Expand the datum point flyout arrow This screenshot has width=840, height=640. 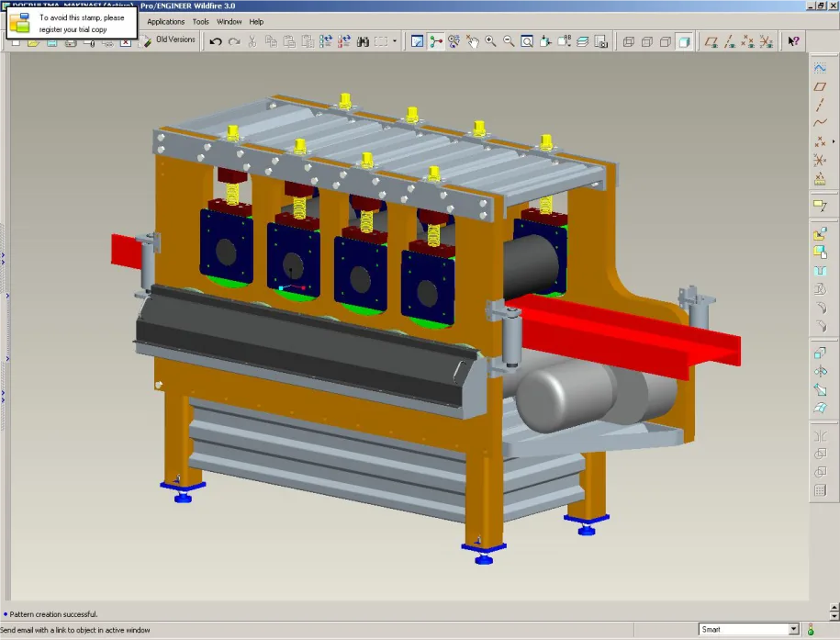click(833, 141)
